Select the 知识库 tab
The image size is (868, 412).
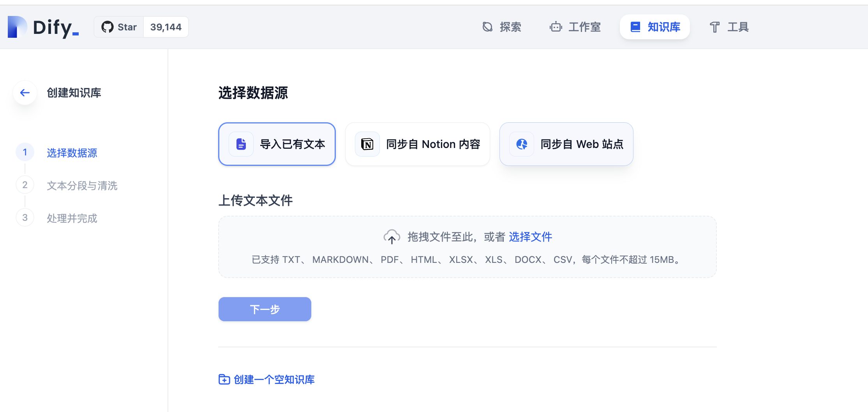[x=655, y=27]
